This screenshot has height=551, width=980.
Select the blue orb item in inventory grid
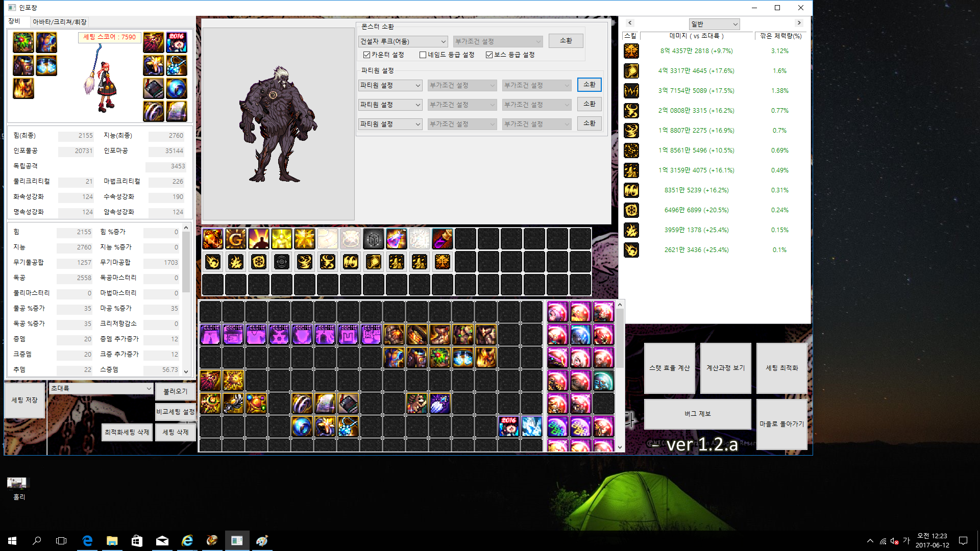point(302,427)
